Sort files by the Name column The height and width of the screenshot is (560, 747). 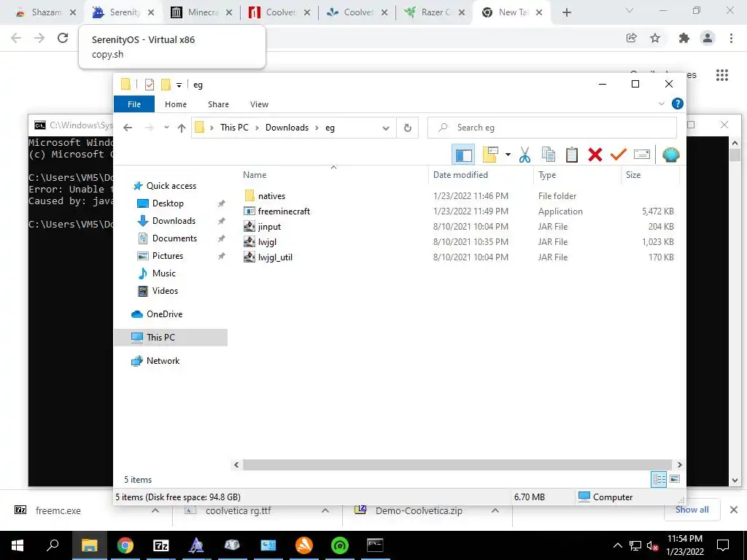[333, 175]
